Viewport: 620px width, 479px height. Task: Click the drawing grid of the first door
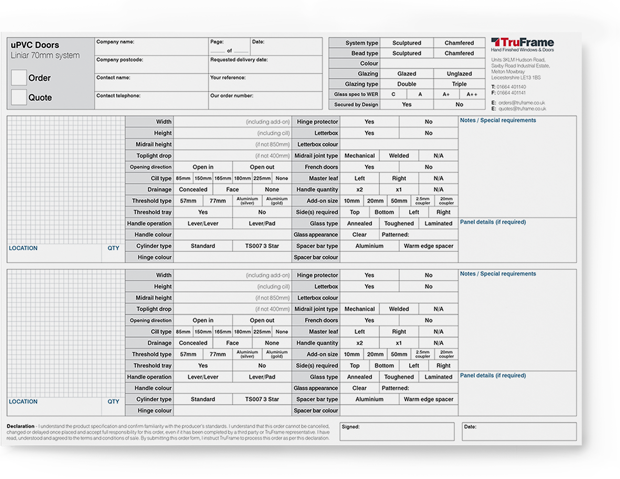click(x=66, y=180)
